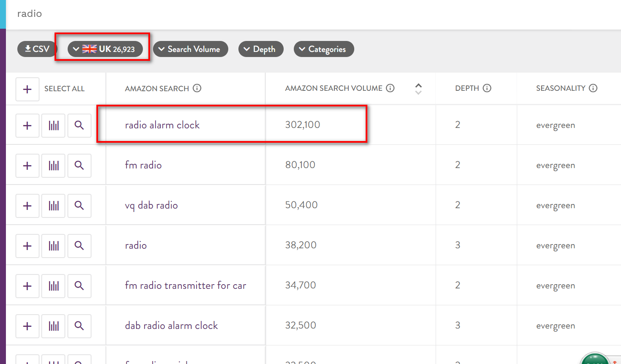Show info for Amazon Search Volume column

point(390,88)
